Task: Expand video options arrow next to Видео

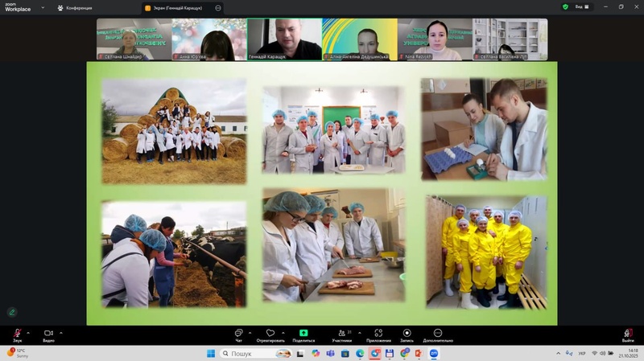Action: (61, 332)
